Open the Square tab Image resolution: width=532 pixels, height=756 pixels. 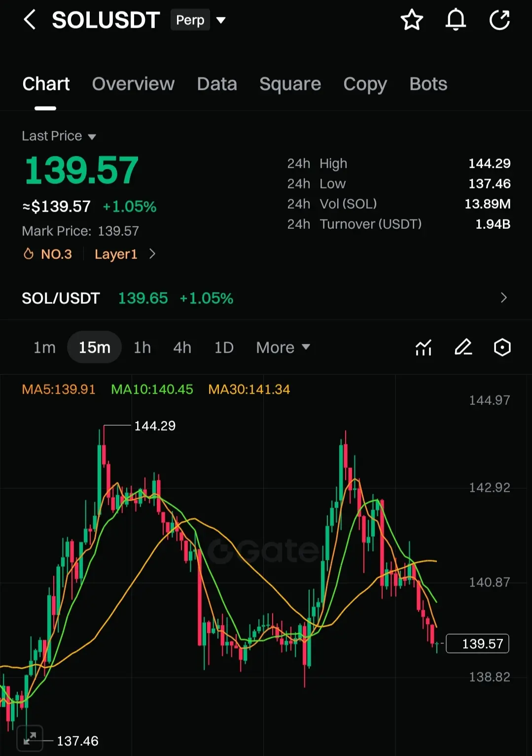point(290,84)
